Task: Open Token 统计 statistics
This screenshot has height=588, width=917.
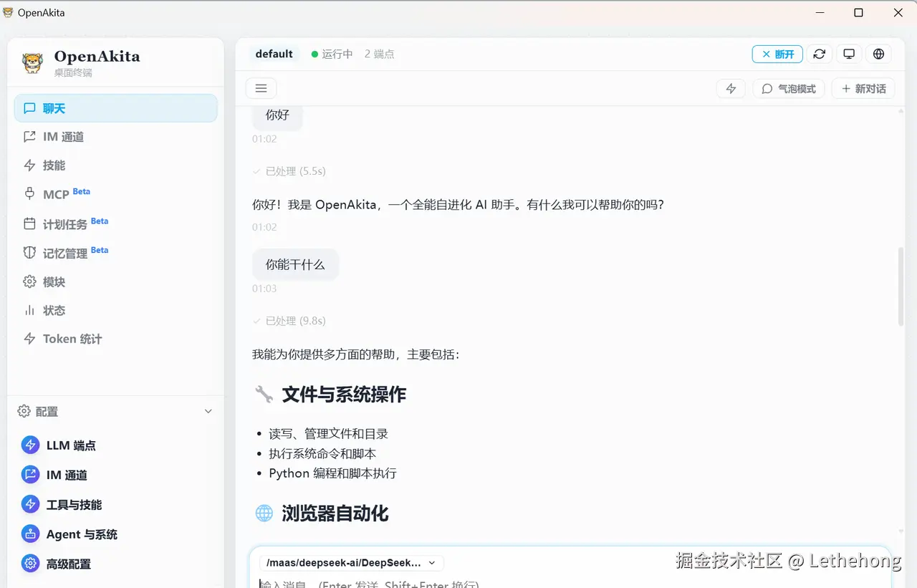Action: [115, 339]
